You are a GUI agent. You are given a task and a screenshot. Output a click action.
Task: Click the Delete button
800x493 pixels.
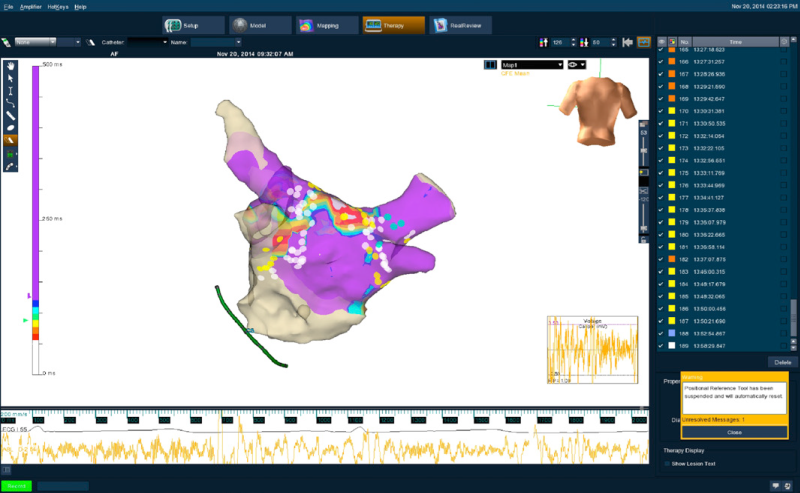pos(782,361)
